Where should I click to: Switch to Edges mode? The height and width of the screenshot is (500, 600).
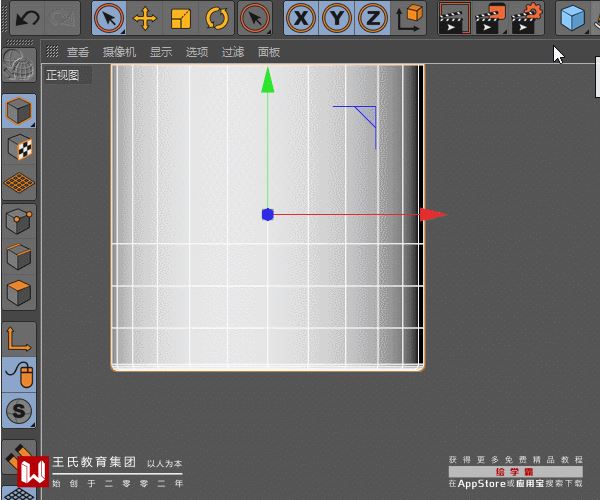click(x=19, y=257)
